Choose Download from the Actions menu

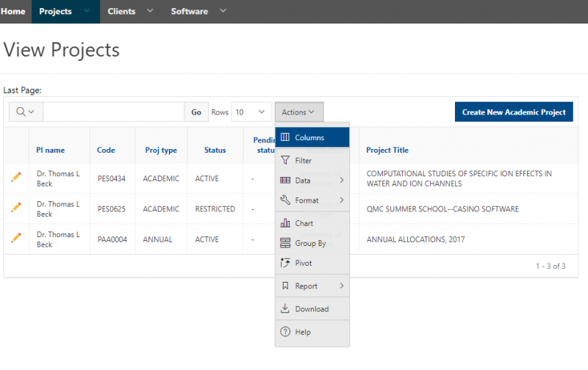tap(312, 309)
